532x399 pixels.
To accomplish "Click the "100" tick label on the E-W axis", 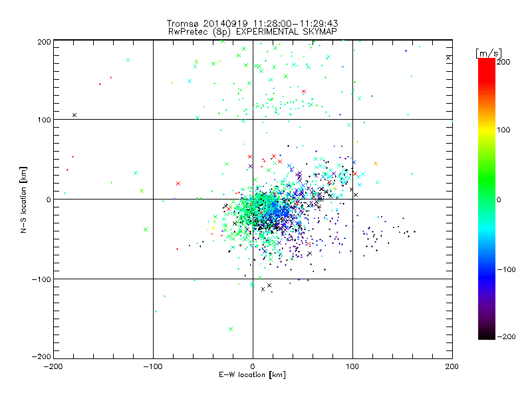I will click(x=352, y=366).
